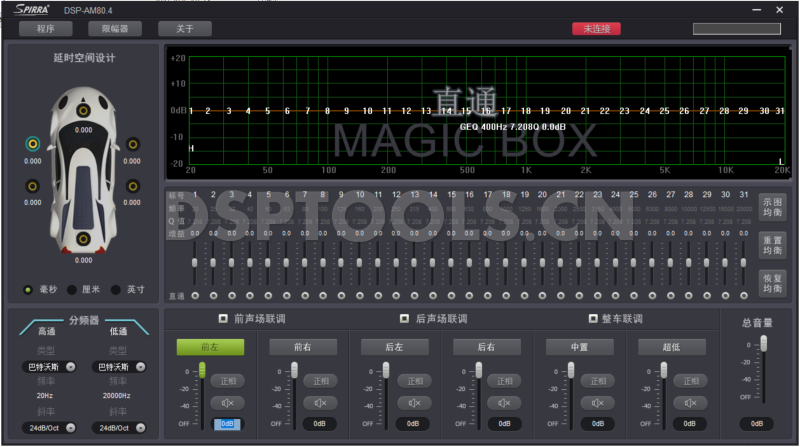This screenshot has width=800, height=447.
Task: Click the EQ band 31 gain slider
Action: 743,263
